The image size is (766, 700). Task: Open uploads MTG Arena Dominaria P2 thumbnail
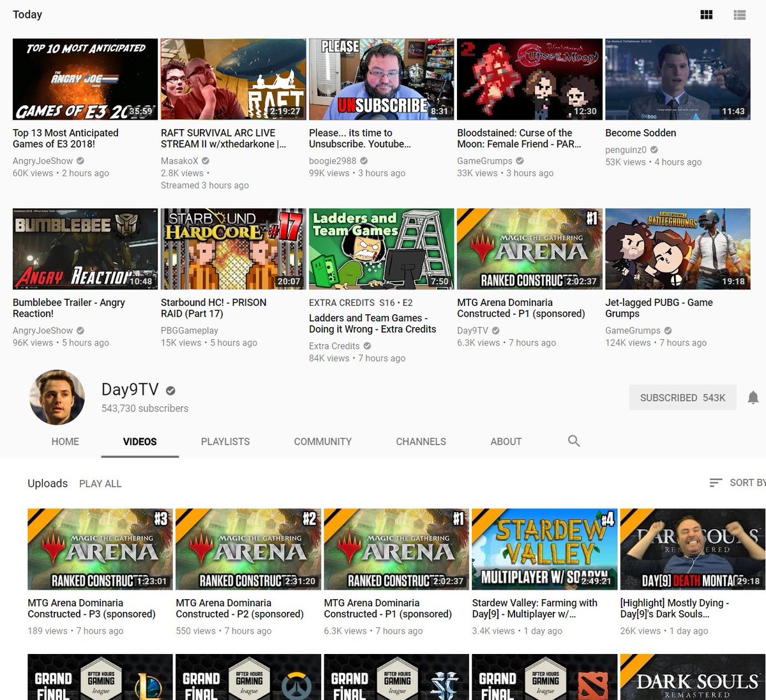tap(248, 549)
